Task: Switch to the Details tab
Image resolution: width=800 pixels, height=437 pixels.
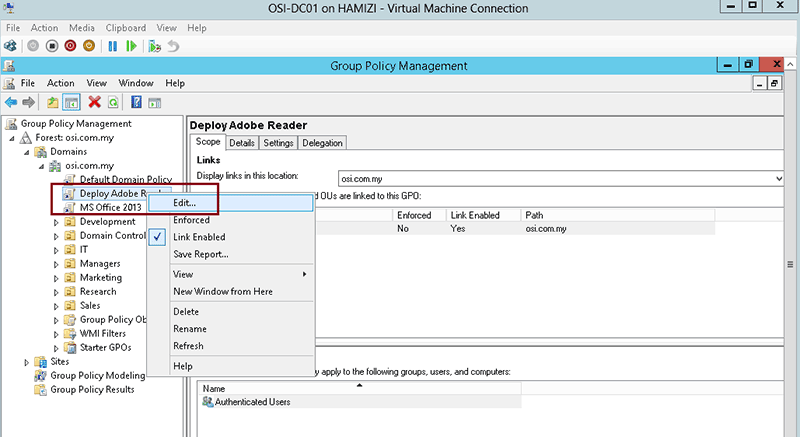Action: (x=242, y=143)
